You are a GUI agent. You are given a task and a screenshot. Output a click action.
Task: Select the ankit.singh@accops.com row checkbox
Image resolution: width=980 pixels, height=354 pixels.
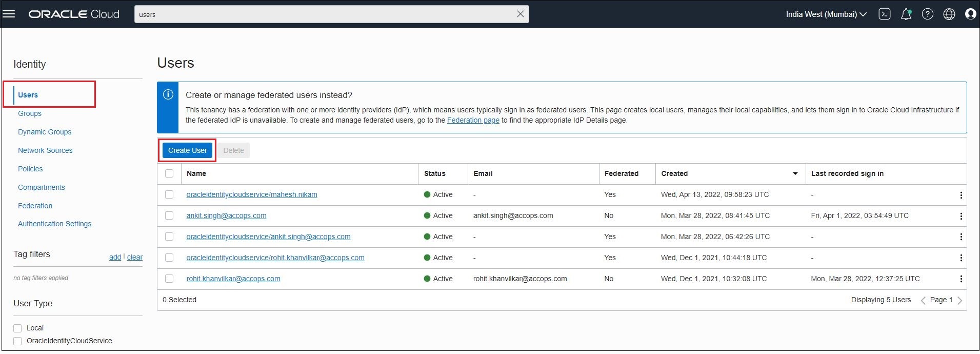169,215
